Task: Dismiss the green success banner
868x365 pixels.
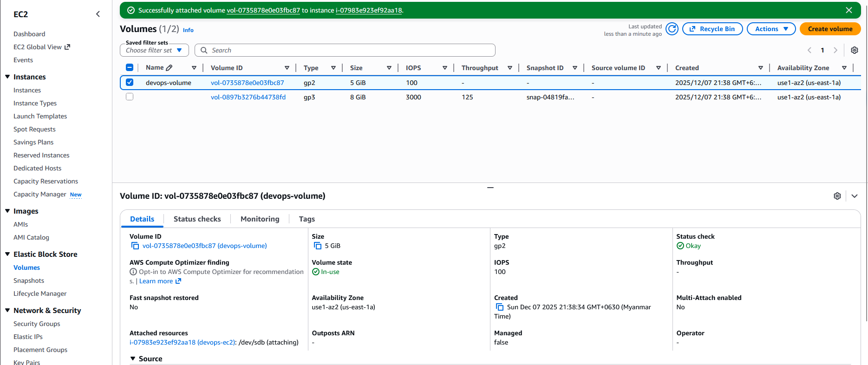Action: click(x=849, y=10)
